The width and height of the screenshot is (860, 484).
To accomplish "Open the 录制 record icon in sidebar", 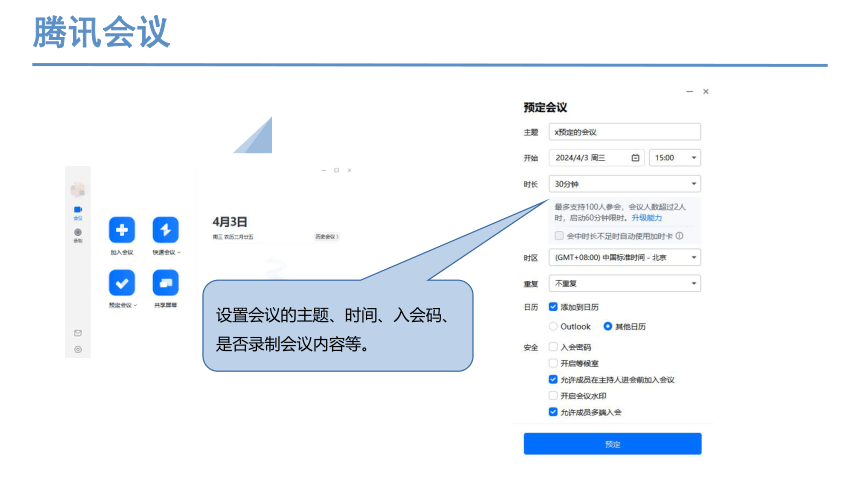I will click(78, 233).
